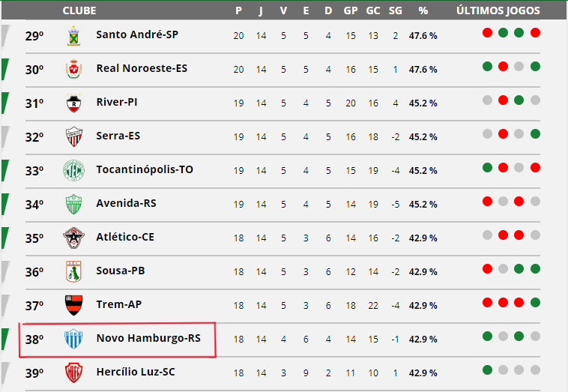This screenshot has height=392, width=568.
Task: Open the Santo André-SP team link
Action: tap(137, 34)
